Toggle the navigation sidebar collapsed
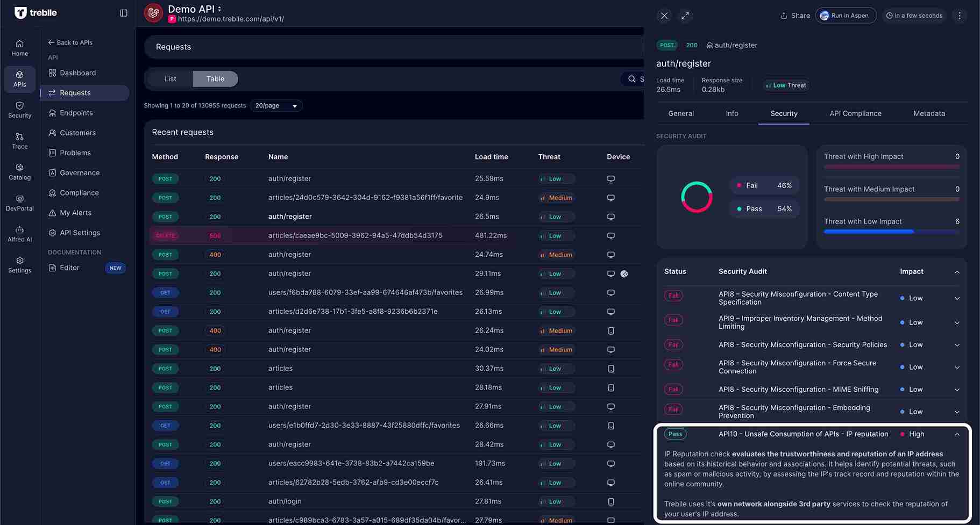The width and height of the screenshot is (980, 525). 124,13
